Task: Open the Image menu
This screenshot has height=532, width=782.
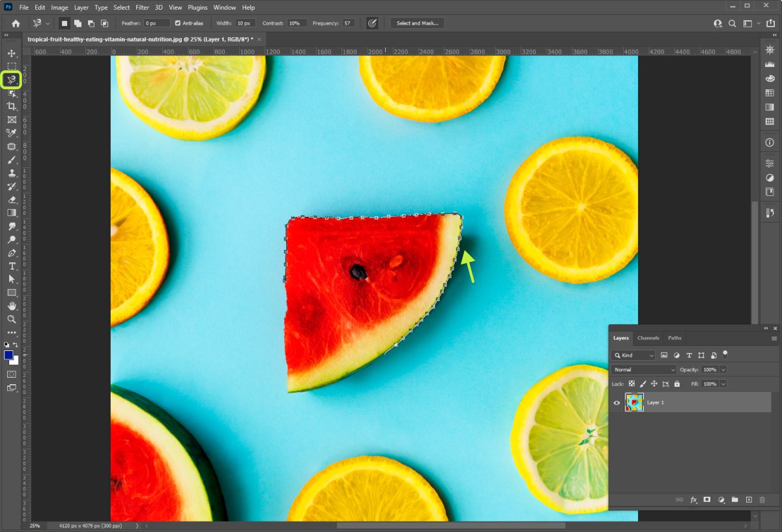Action: [59, 8]
